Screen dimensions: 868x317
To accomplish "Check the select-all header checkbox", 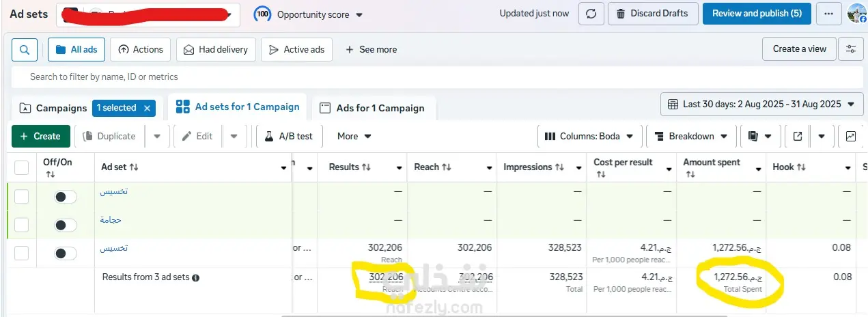I will click(22, 167).
